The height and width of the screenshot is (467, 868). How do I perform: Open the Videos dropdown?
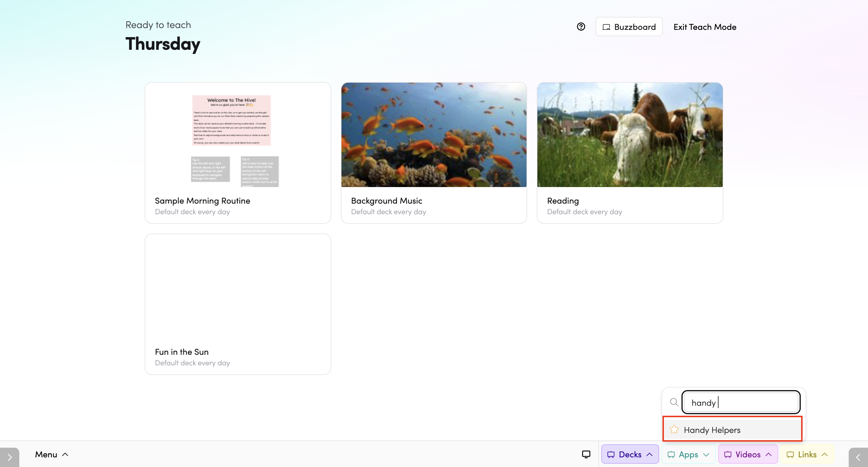click(x=748, y=454)
